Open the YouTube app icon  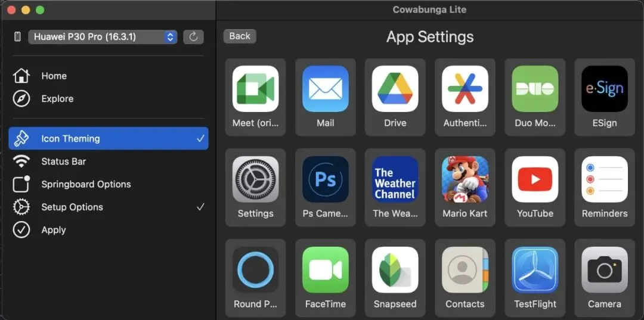coord(535,179)
